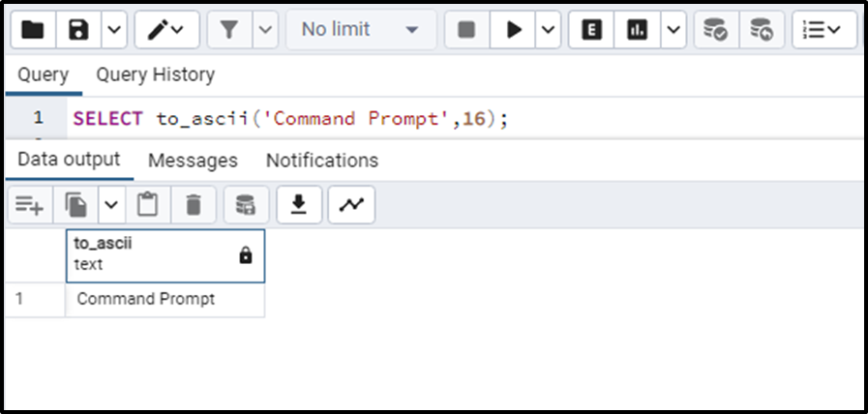Viewport: 868px width, 414px height.
Task: Open the Messages tab
Action: click(193, 161)
